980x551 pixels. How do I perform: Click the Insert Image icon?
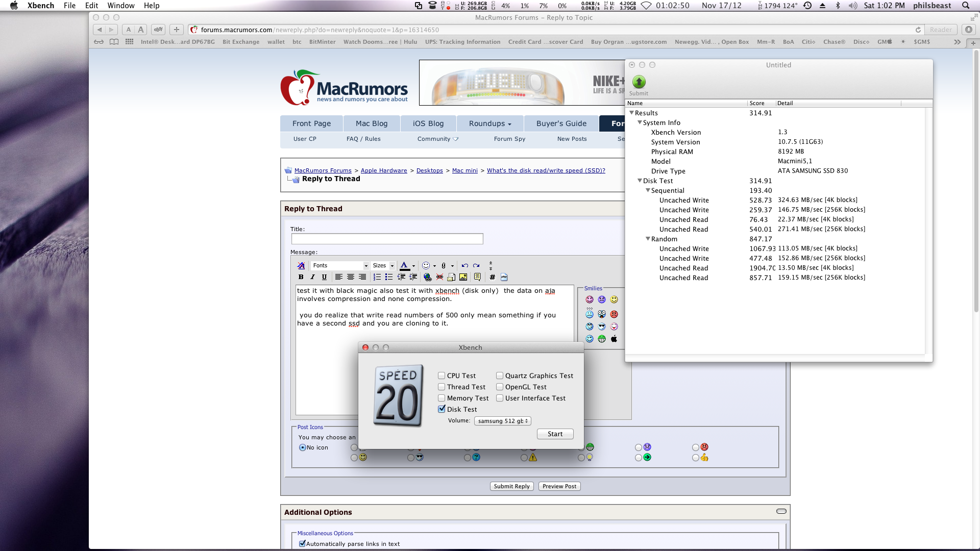(463, 277)
